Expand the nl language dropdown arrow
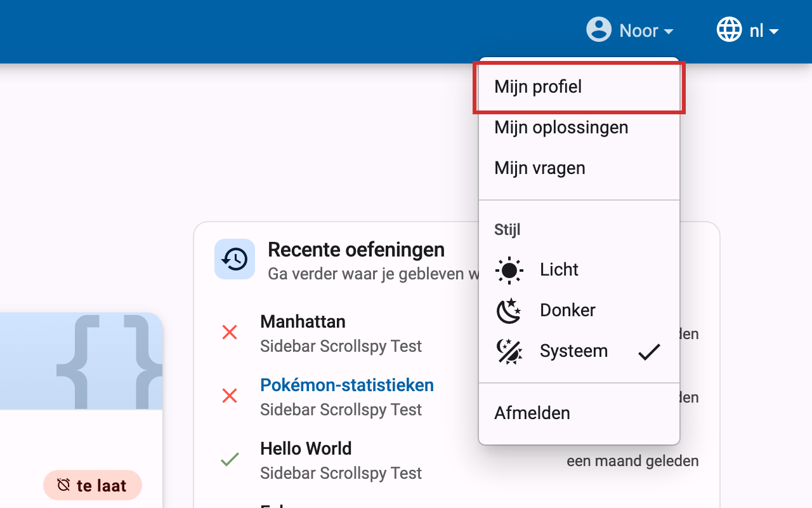The image size is (812, 508). click(x=773, y=31)
